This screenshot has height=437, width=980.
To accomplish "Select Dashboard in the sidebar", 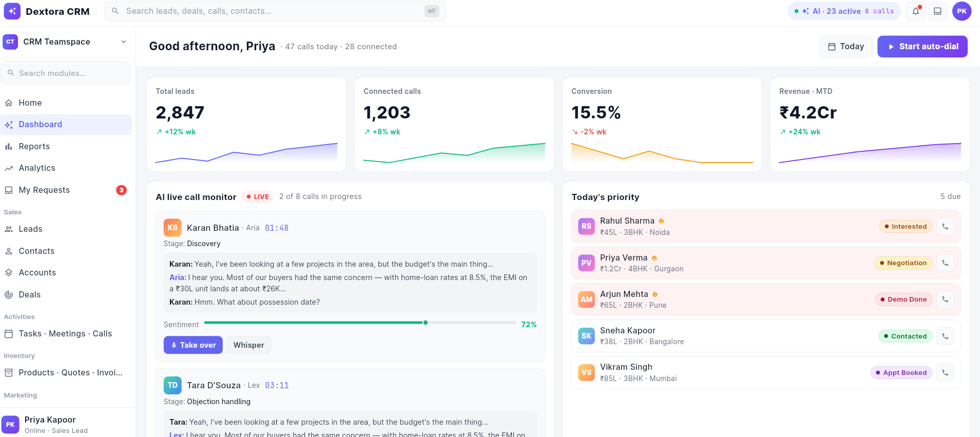I will [66, 125].
